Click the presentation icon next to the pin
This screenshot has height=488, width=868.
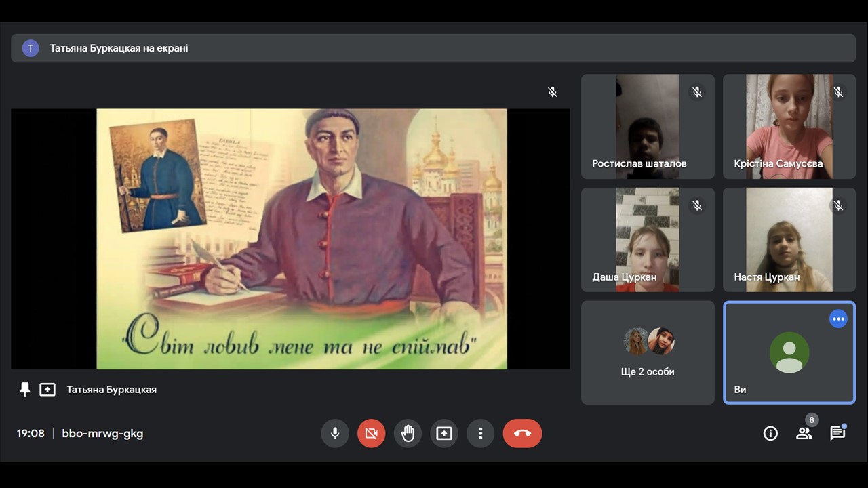[x=47, y=390]
